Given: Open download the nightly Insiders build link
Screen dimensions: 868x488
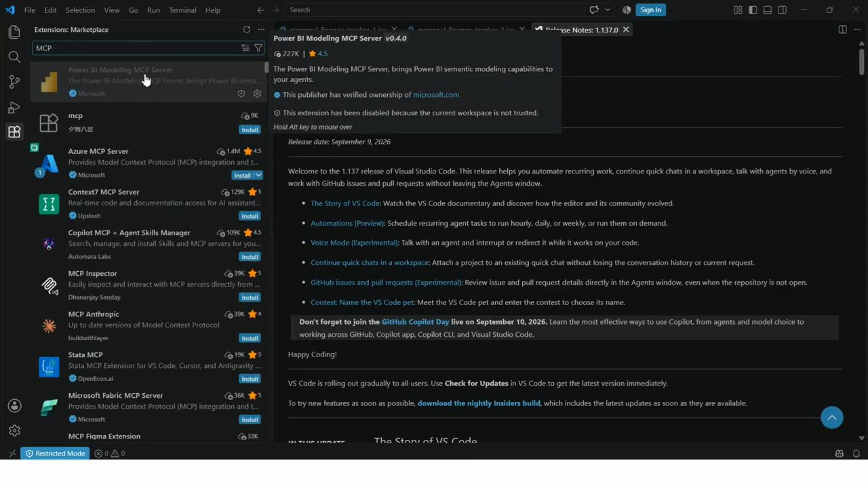Looking at the screenshot, I should pyautogui.click(x=479, y=403).
